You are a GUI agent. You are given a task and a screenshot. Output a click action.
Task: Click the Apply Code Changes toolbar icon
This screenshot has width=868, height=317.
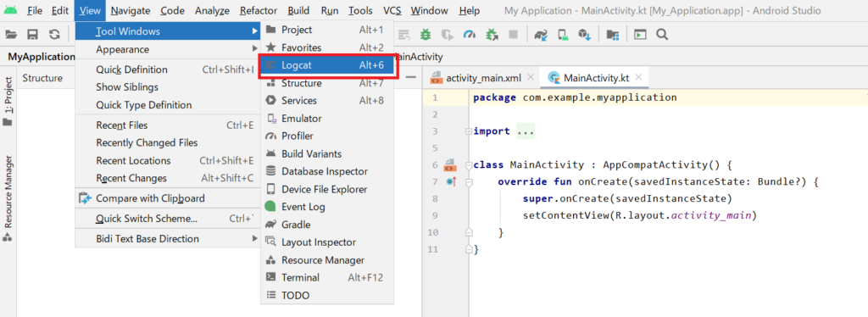(x=404, y=35)
